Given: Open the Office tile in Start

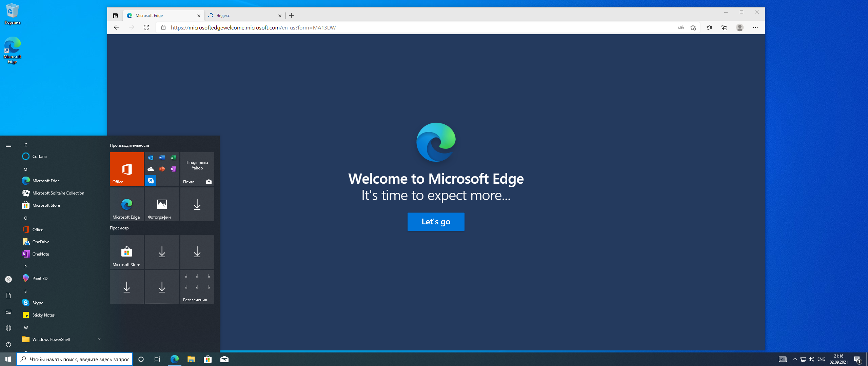Looking at the screenshot, I should [126, 169].
